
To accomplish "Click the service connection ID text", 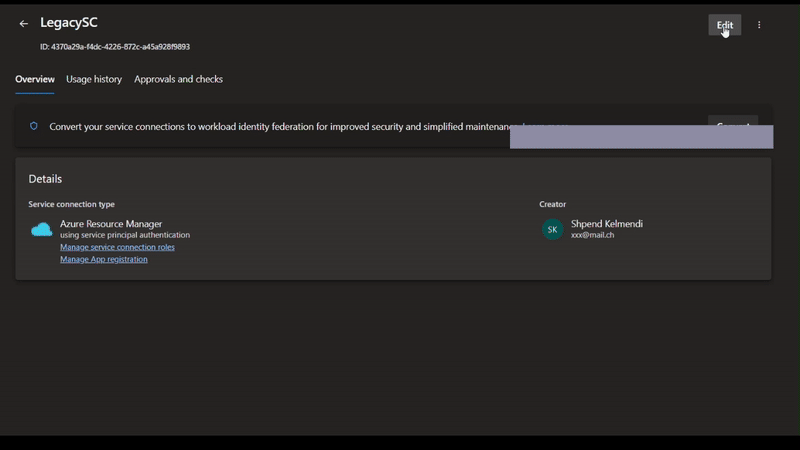I will 115,47.
